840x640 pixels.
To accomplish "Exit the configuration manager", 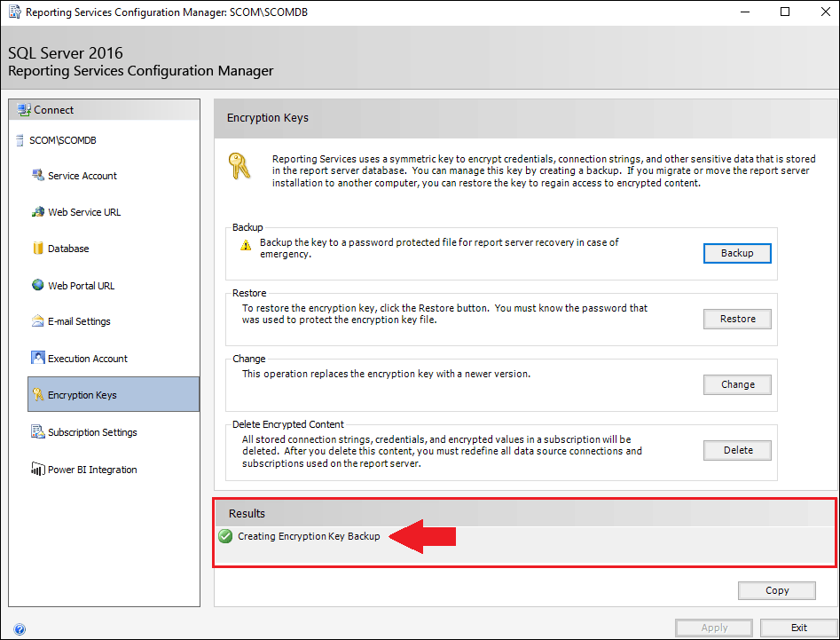I will 798,628.
